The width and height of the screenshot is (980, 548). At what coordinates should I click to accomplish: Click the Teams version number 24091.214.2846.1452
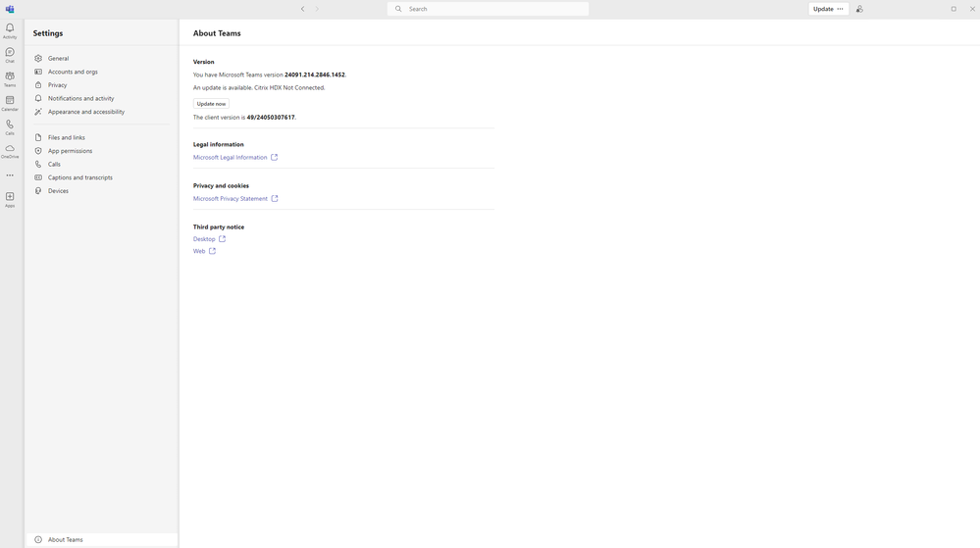pos(314,75)
